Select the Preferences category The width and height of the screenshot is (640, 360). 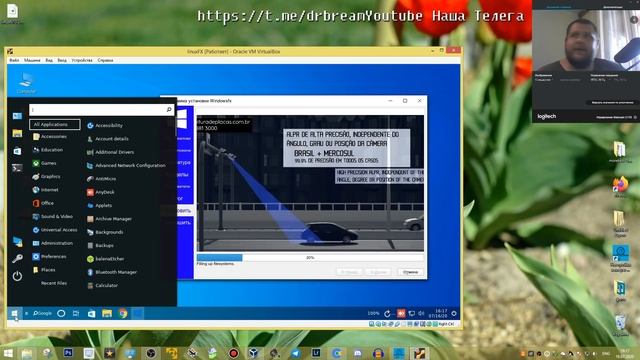49,257
